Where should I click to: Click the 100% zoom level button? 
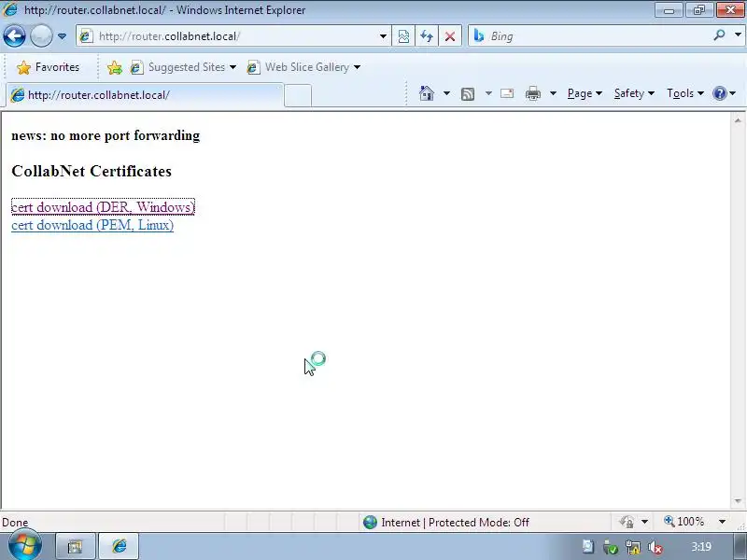[x=684, y=522]
